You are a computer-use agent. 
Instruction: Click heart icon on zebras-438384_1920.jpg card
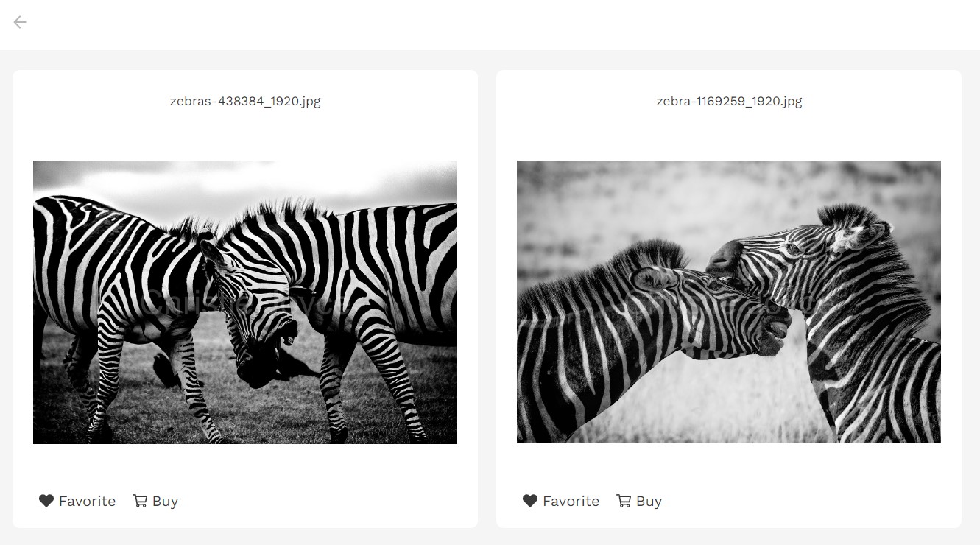46,501
